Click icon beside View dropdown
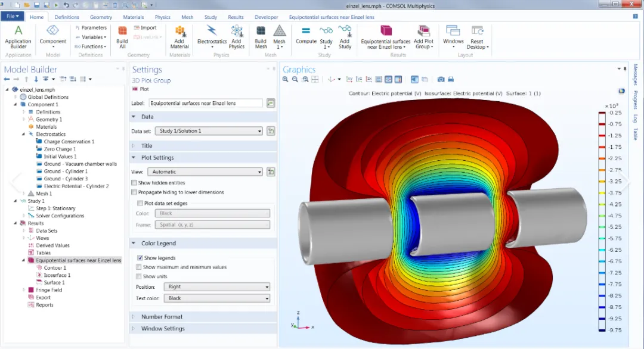Viewport: 644px width, 349px height. pos(271,172)
